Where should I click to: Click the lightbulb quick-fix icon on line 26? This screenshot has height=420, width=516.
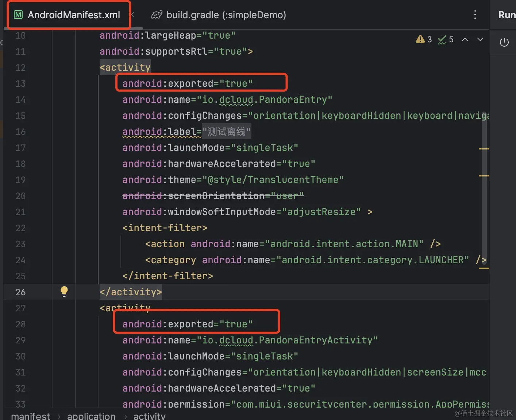pyautogui.click(x=64, y=291)
